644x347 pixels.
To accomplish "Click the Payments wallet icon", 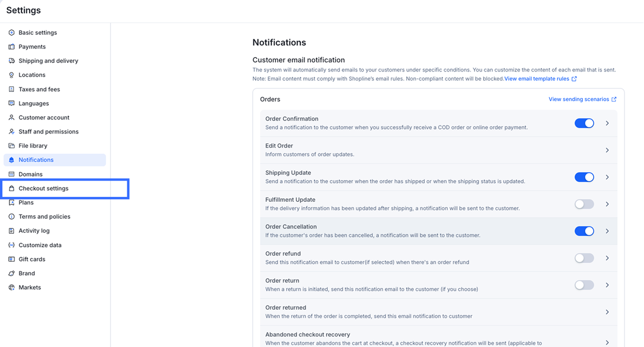I will point(12,47).
